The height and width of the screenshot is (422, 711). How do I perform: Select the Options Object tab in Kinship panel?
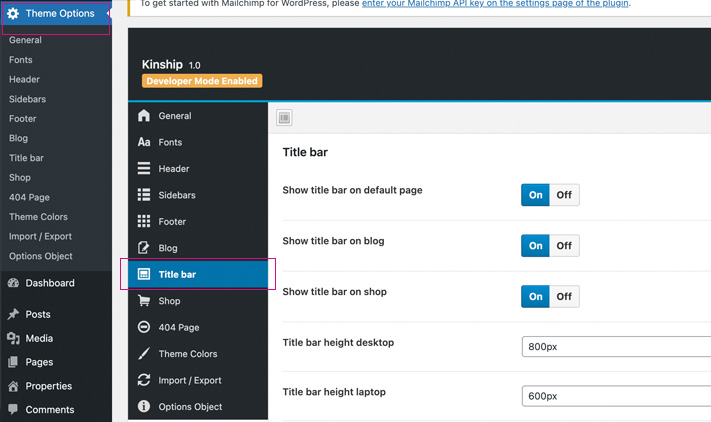tap(198, 406)
